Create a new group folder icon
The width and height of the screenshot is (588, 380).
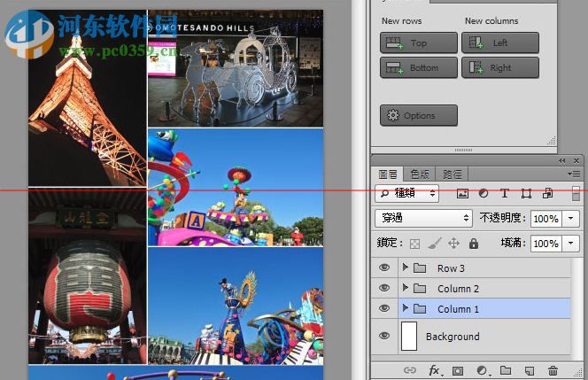tap(506, 370)
